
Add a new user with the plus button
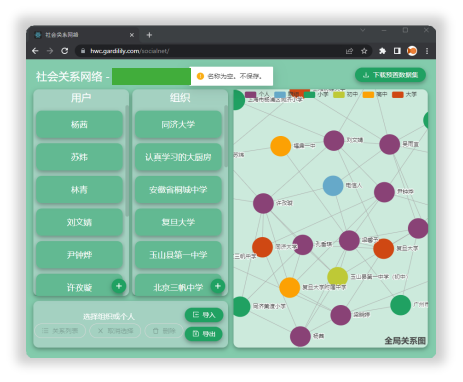[119, 286]
